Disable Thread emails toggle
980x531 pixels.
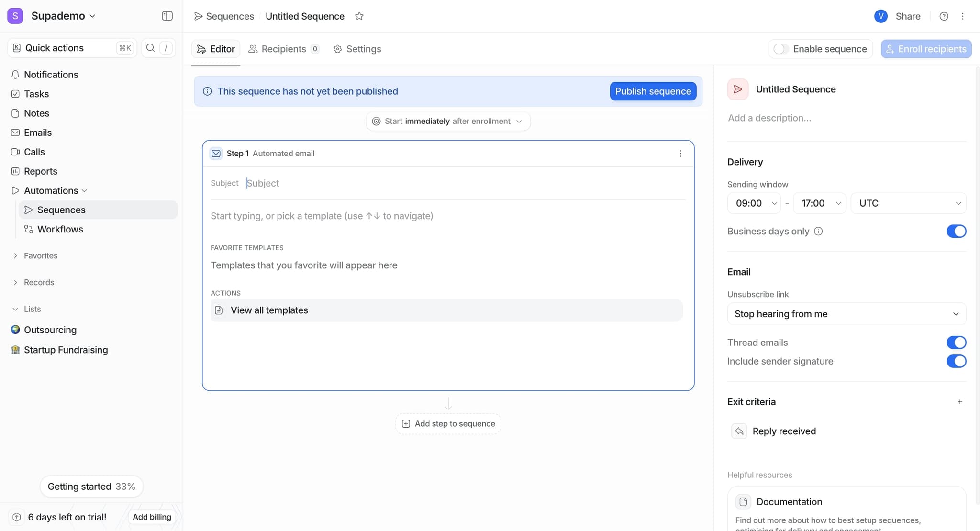coord(956,343)
